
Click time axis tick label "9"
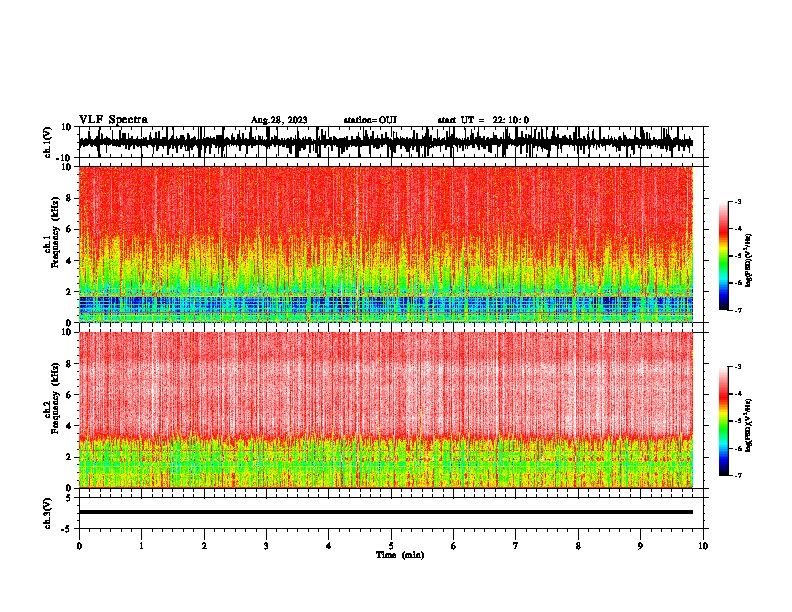pyautogui.click(x=640, y=546)
